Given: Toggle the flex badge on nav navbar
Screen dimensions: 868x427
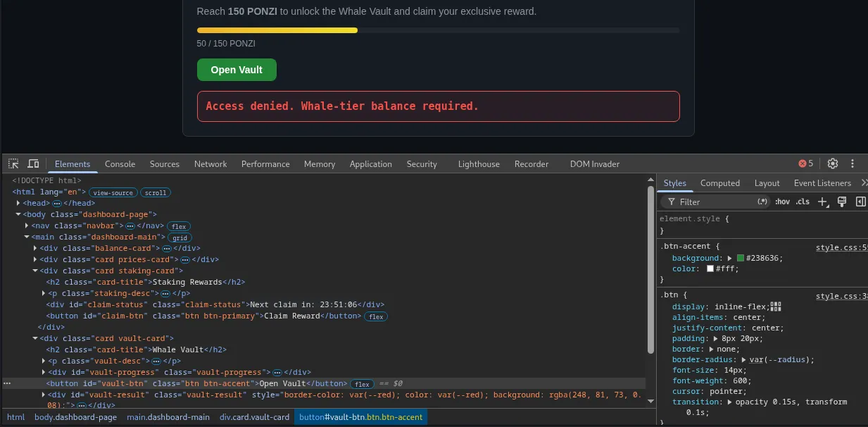Looking at the screenshot, I should pyautogui.click(x=178, y=226).
